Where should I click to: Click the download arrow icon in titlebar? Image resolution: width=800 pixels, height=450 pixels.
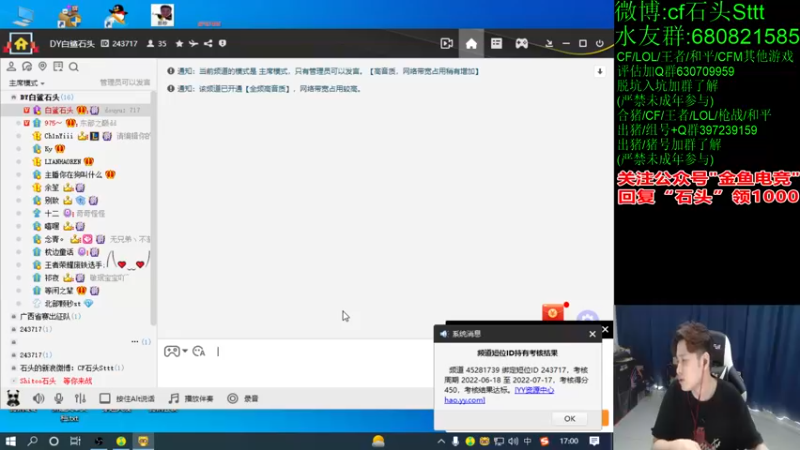549,43
